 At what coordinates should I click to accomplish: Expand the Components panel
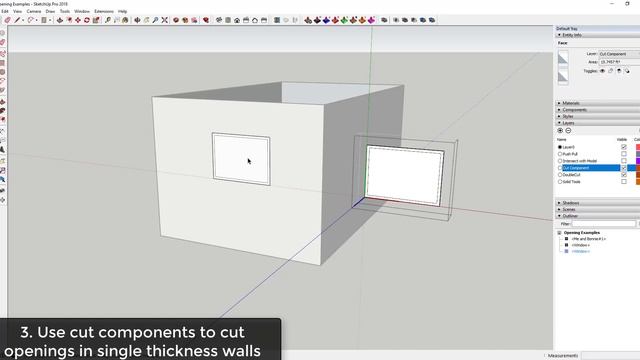[559, 110]
